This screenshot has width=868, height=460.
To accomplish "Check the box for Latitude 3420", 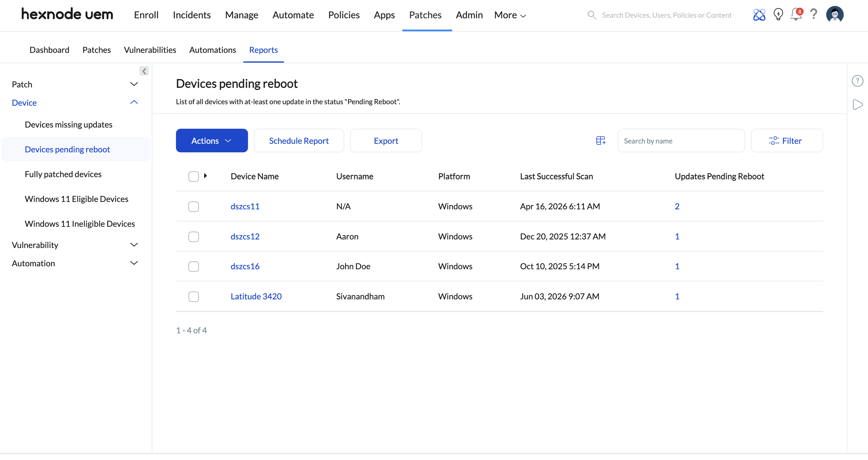I will tap(193, 296).
